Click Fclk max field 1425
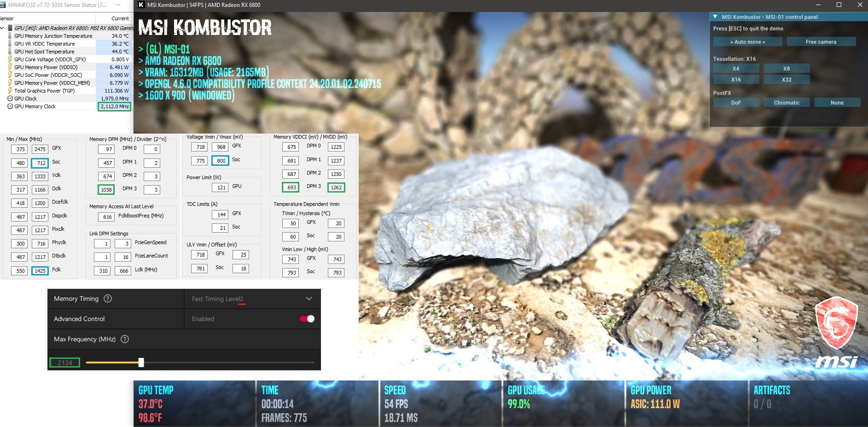Image resolution: width=868 pixels, height=427 pixels. point(40,271)
